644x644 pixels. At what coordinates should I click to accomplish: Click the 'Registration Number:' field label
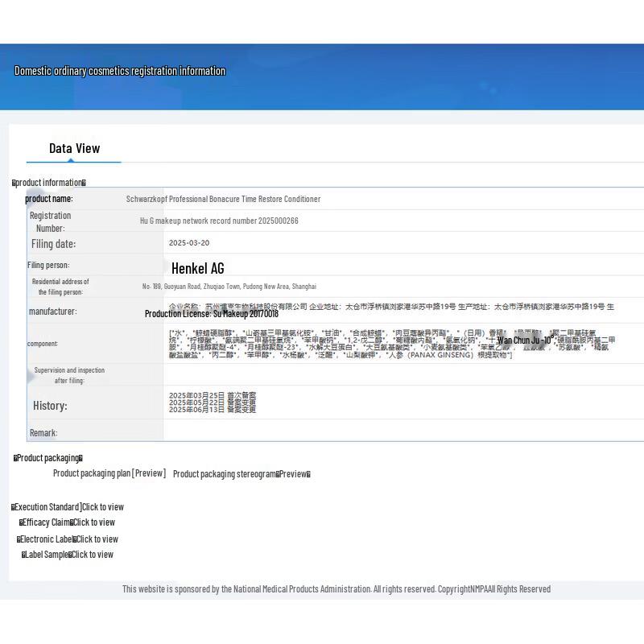pos(50,222)
